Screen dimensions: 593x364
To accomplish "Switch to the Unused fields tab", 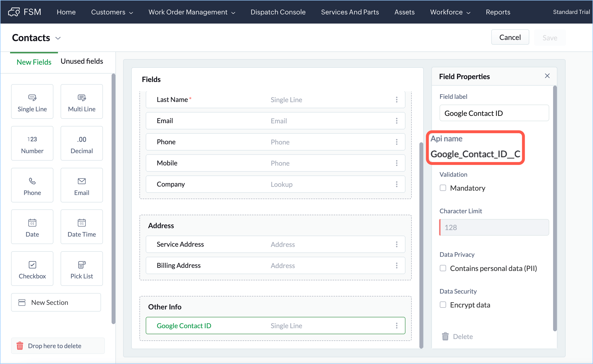I will click(82, 61).
